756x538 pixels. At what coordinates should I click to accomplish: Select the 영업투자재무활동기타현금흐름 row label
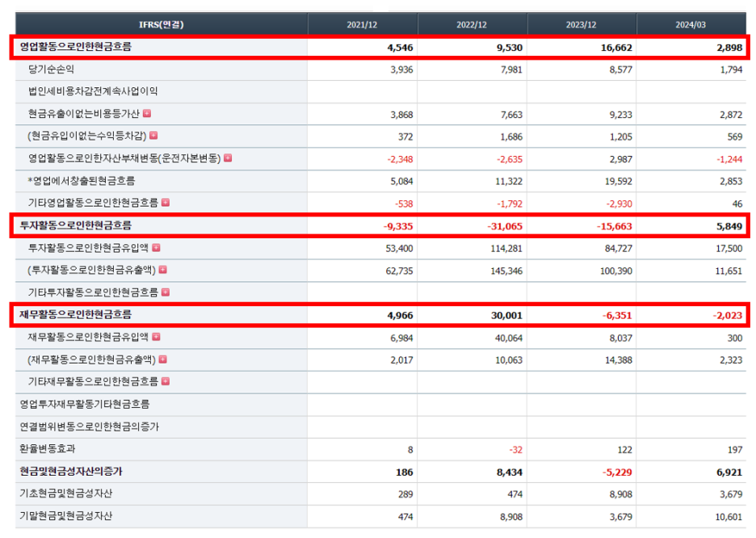[84, 404]
